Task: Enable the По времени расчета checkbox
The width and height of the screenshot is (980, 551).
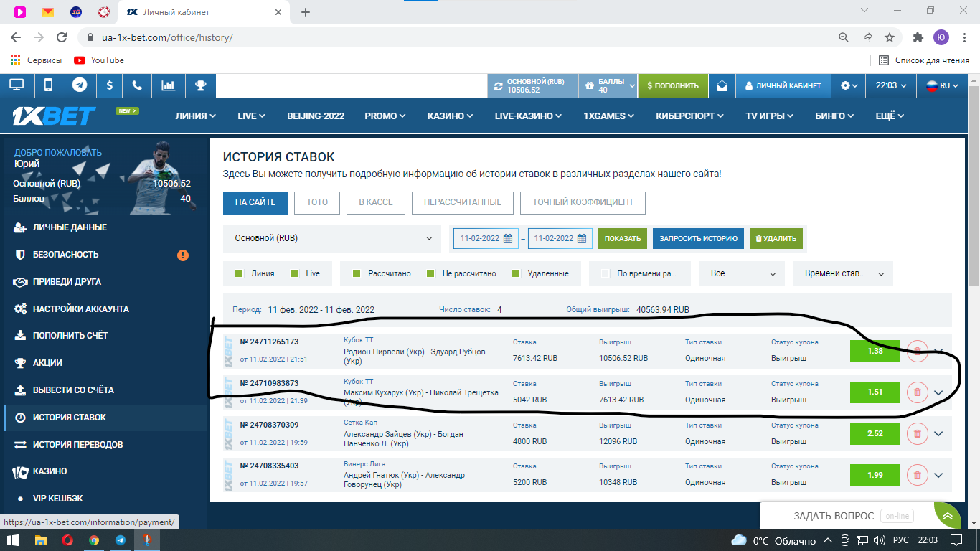Action: [605, 273]
